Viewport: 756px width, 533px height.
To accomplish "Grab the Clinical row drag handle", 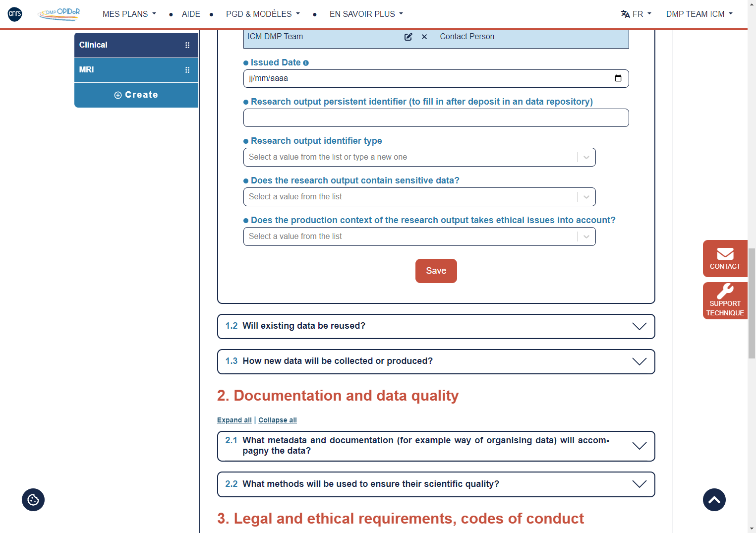I will (187, 45).
